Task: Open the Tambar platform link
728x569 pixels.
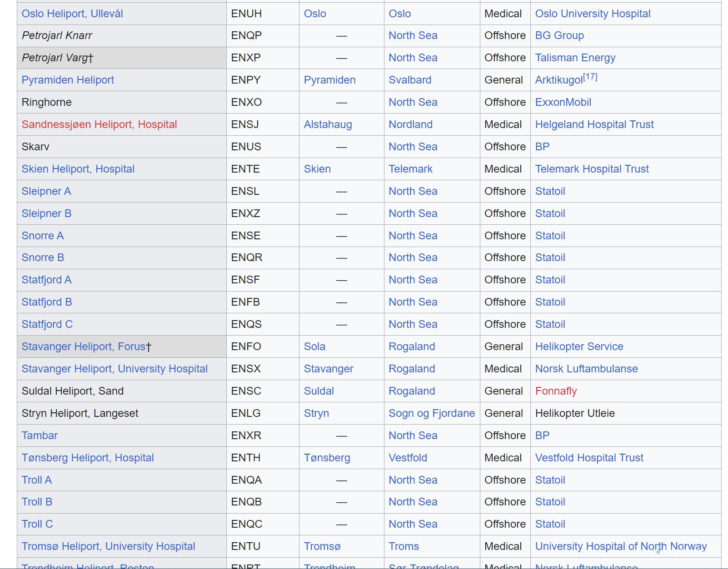Action: [40, 435]
